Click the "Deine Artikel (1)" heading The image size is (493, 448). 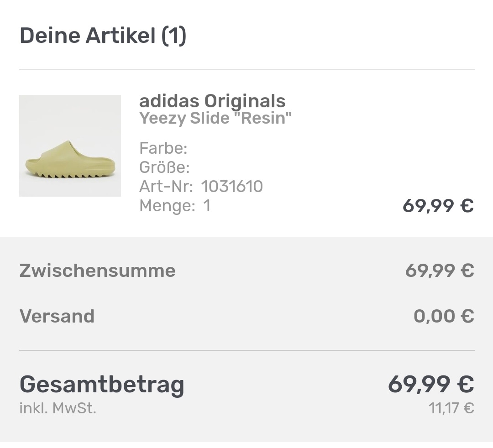(103, 36)
